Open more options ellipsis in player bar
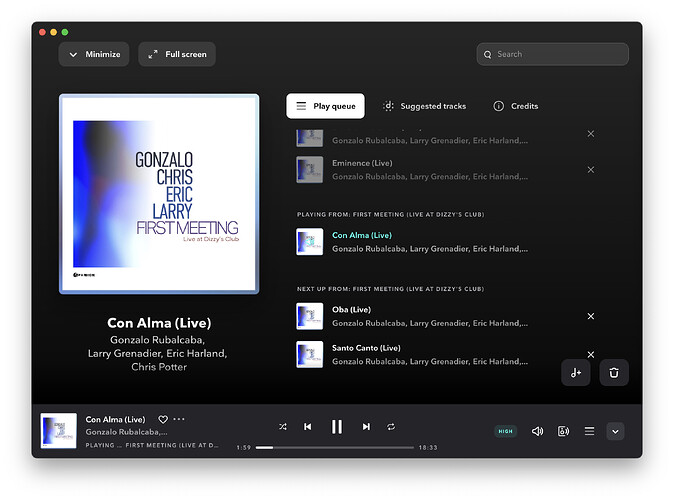 click(x=179, y=419)
